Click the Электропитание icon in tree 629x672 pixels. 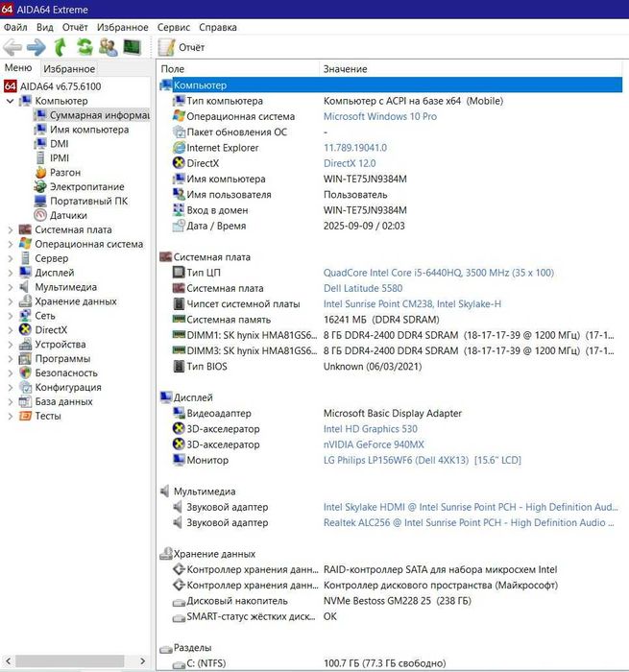40,187
